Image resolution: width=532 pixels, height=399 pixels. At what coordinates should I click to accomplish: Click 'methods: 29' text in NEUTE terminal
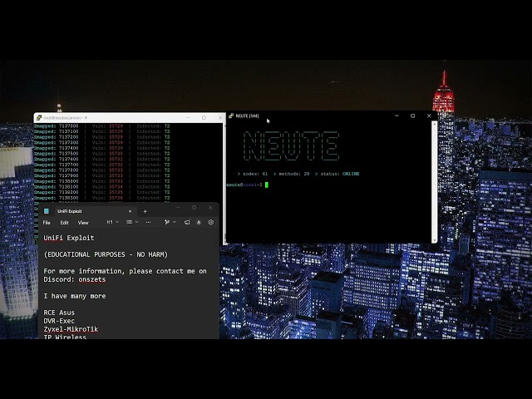pos(293,174)
